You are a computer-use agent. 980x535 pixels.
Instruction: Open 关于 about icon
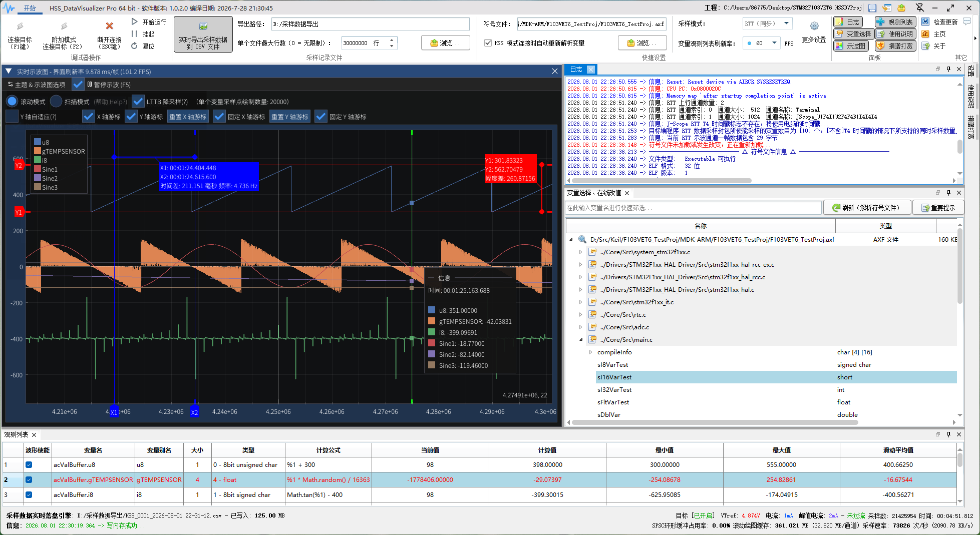click(x=925, y=46)
